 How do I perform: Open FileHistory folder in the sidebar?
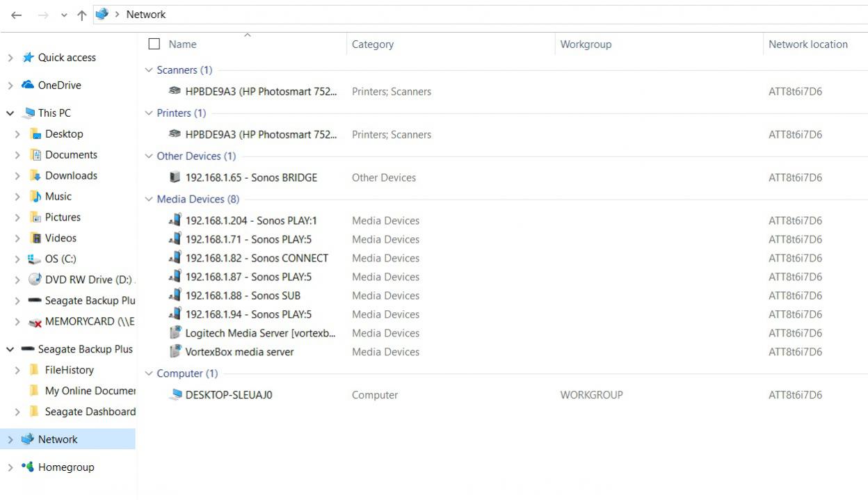point(70,370)
